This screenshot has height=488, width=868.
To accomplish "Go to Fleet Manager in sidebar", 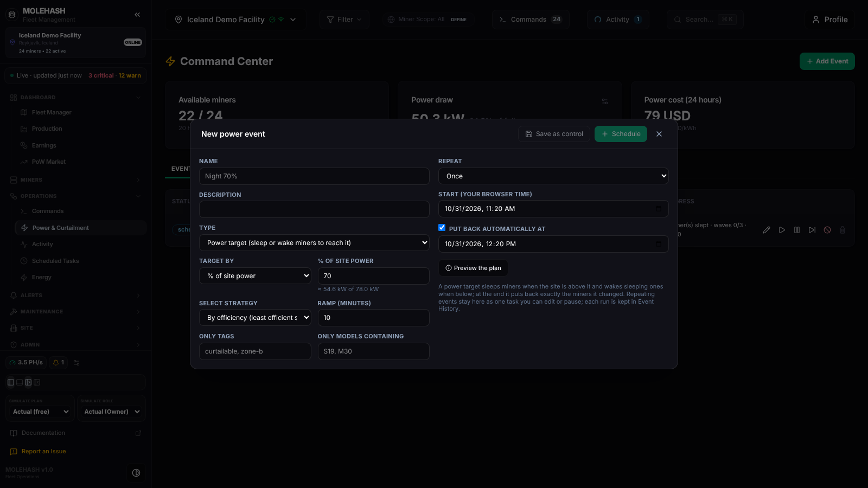I will coord(52,113).
